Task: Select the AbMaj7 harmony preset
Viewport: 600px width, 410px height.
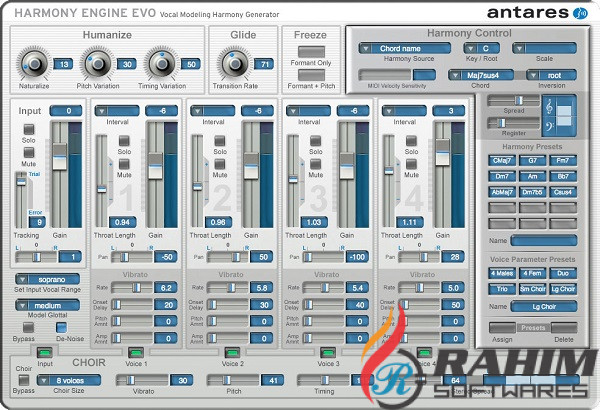Action: [x=502, y=192]
